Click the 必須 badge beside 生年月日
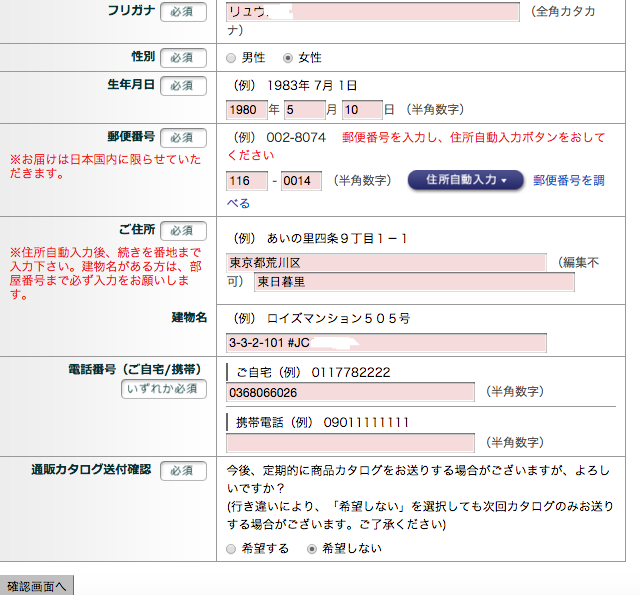This screenshot has height=595, width=640. click(183, 86)
